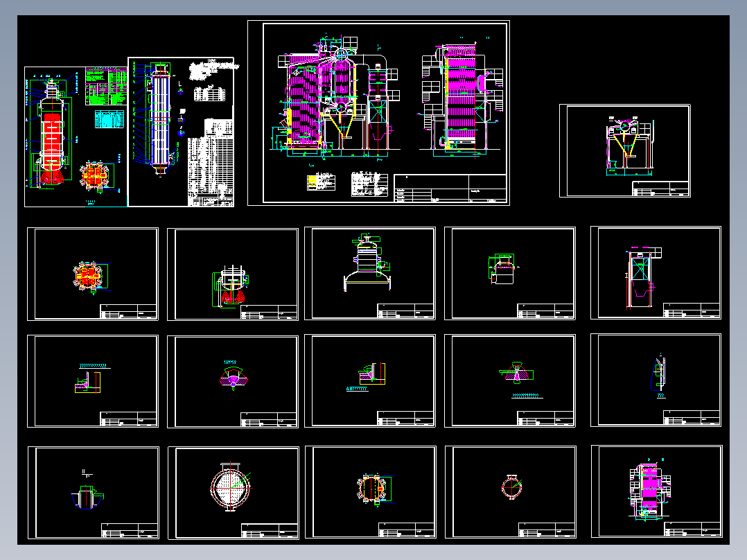Open the sheet with vessel bottom and red skirt
Screen dimensions: 747x560
click(233, 274)
